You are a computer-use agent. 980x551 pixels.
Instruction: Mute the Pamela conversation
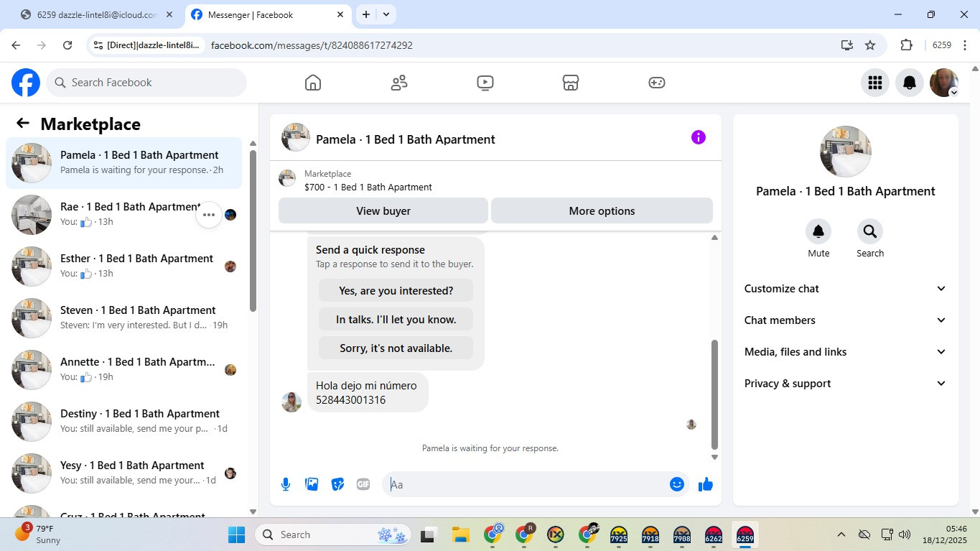[818, 231]
